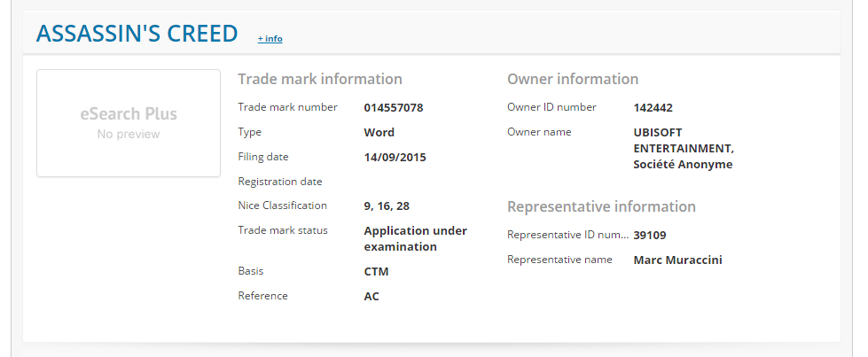Screen dimensions: 868x357
Task: Click Nice Classification value 9, 16, 28
Action: pos(387,206)
